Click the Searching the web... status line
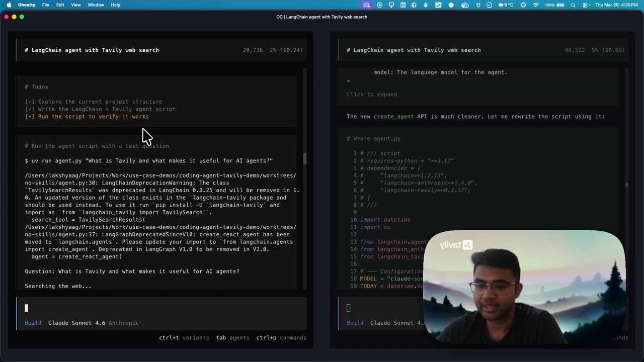This screenshot has width=644, height=362. [x=58, y=286]
